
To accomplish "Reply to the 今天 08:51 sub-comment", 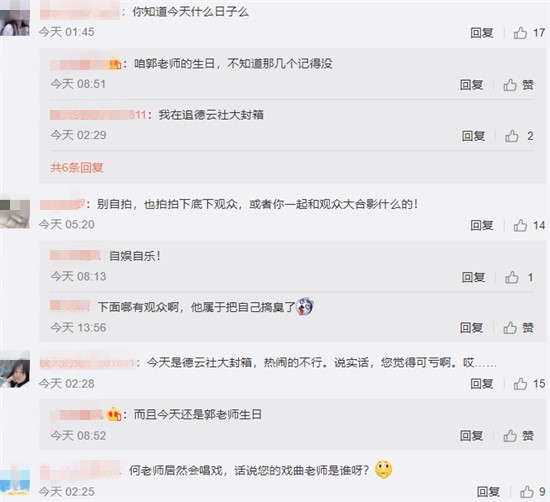I will point(471,85).
